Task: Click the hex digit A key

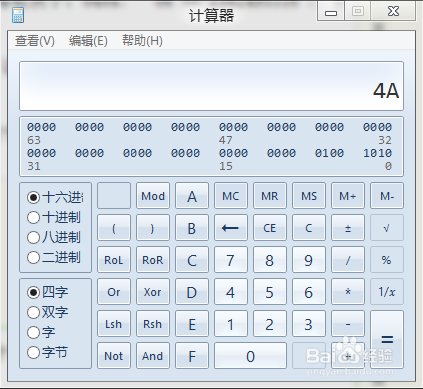Action: 192,196
